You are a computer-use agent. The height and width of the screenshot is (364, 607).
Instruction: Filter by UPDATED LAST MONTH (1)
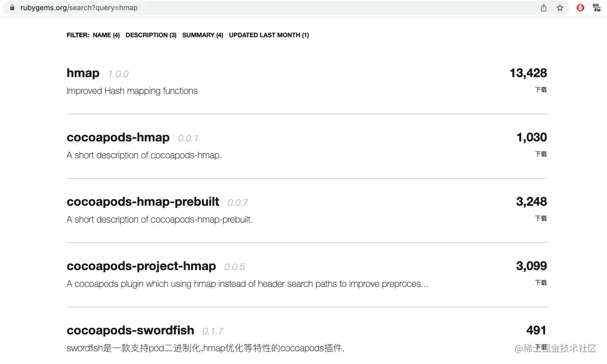(x=269, y=35)
